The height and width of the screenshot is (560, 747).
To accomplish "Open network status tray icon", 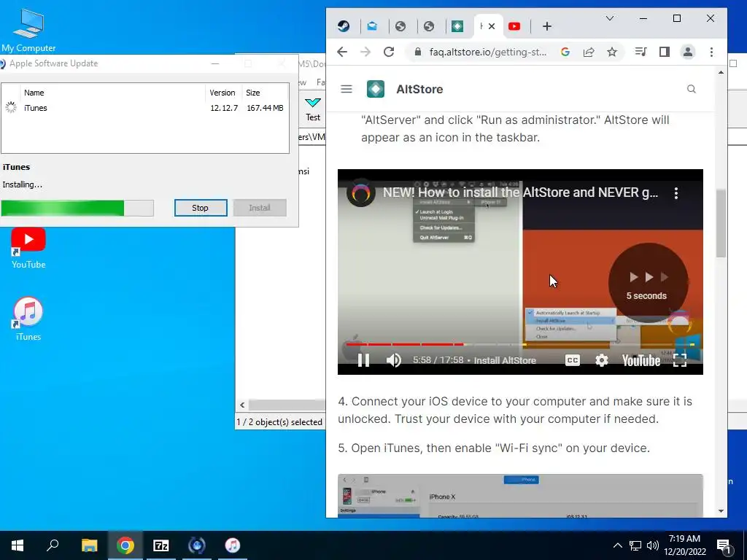I will pos(635,545).
